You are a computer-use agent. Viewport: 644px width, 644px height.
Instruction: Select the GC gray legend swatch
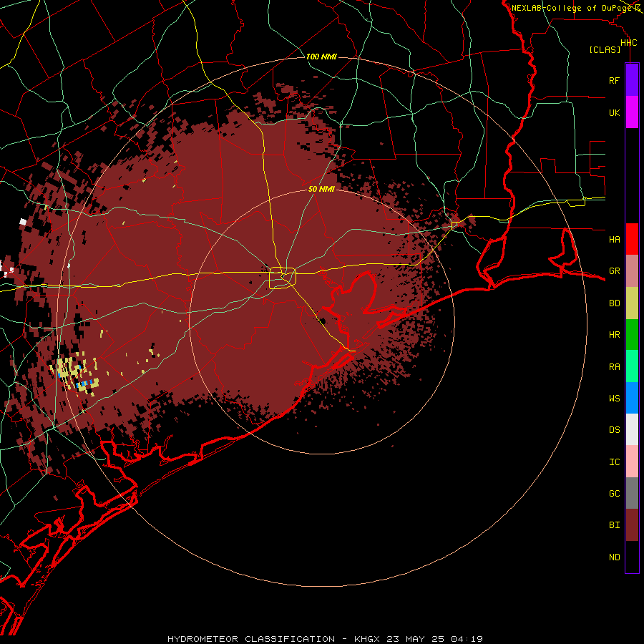point(632,493)
